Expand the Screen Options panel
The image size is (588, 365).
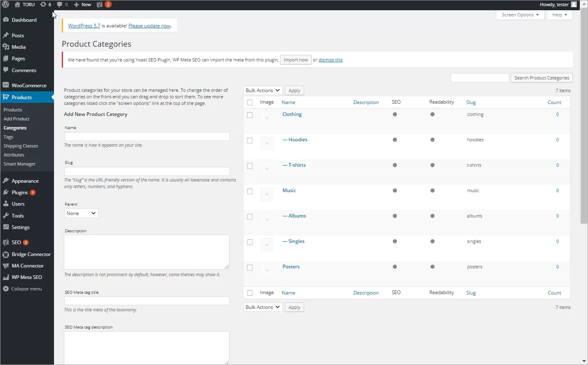[520, 15]
